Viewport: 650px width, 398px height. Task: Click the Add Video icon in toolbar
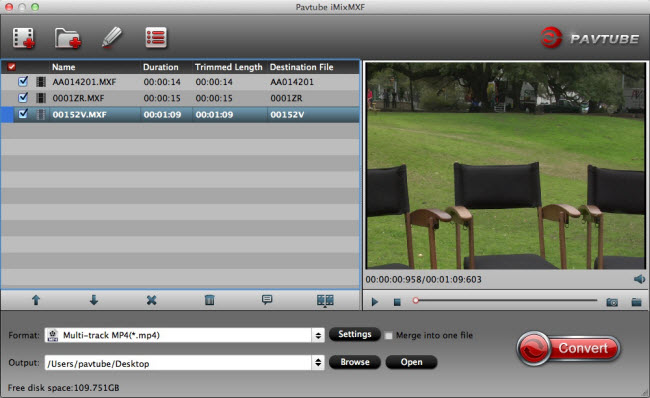point(24,38)
